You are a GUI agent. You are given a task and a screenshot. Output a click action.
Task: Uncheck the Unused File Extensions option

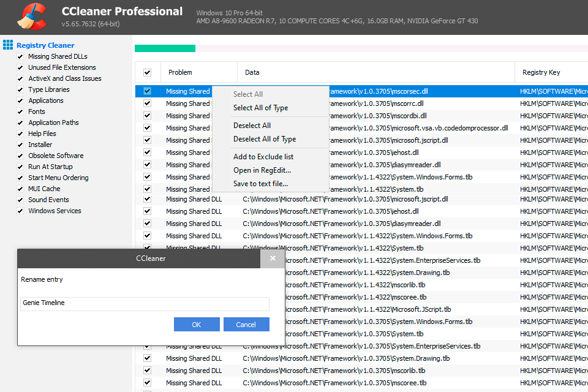pyautogui.click(x=20, y=67)
